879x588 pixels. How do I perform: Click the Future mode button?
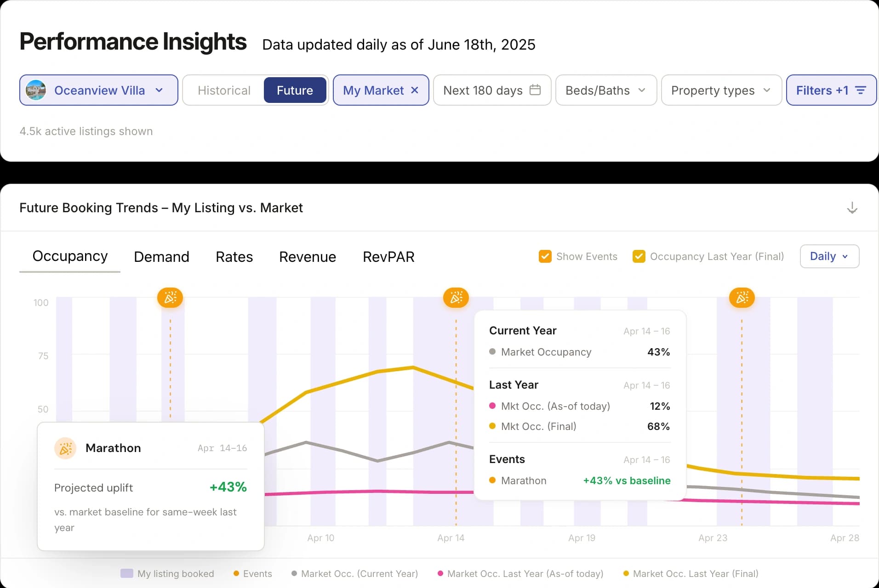295,90
